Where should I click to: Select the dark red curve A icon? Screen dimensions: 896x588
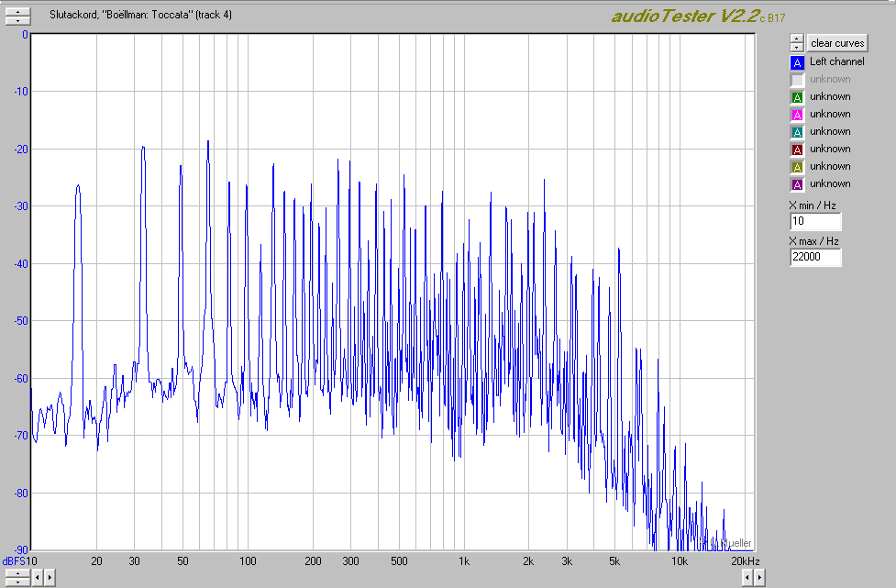tap(796, 150)
